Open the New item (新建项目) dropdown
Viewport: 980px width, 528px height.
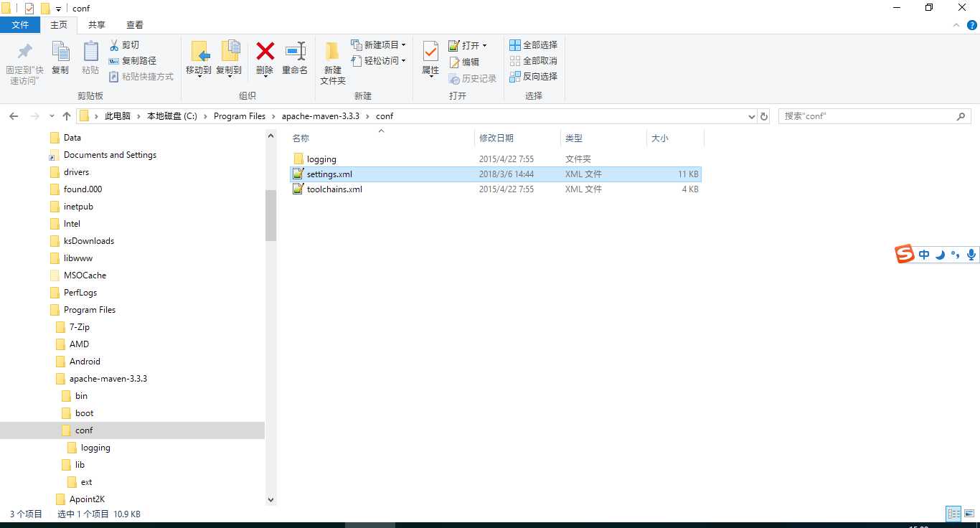(379, 44)
